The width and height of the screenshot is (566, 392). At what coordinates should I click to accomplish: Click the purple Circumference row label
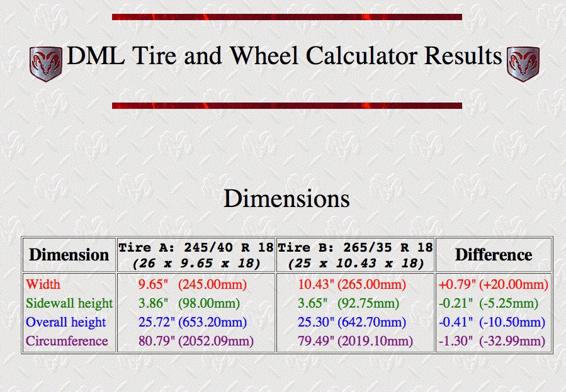click(x=67, y=341)
